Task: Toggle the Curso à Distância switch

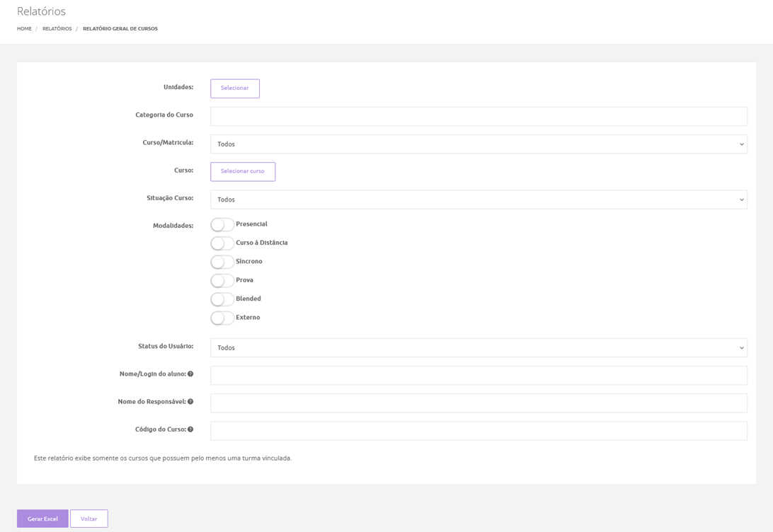Action: tap(222, 243)
